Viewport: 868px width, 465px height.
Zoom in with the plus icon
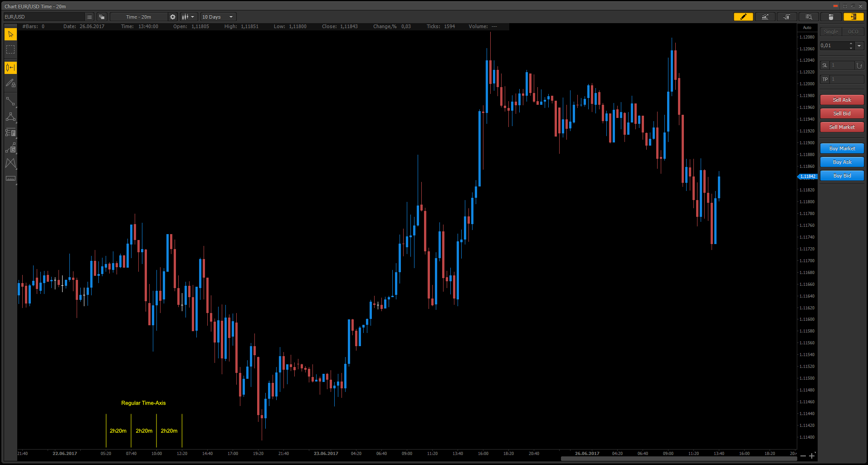click(812, 456)
